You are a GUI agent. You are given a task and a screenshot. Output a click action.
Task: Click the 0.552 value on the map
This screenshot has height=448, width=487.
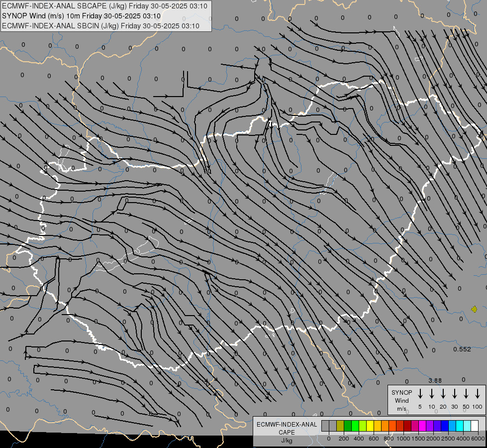462,349
